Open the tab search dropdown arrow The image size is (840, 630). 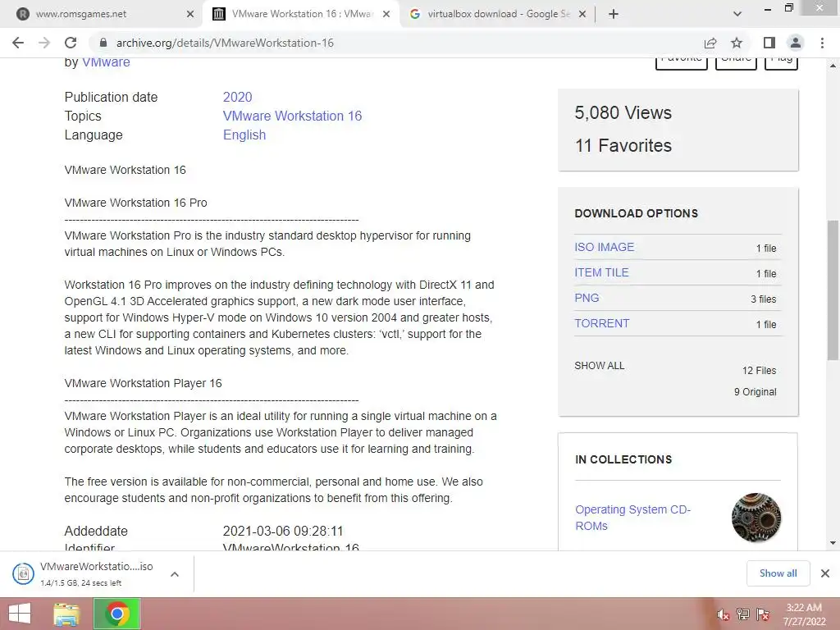click(x=737, y=14)
